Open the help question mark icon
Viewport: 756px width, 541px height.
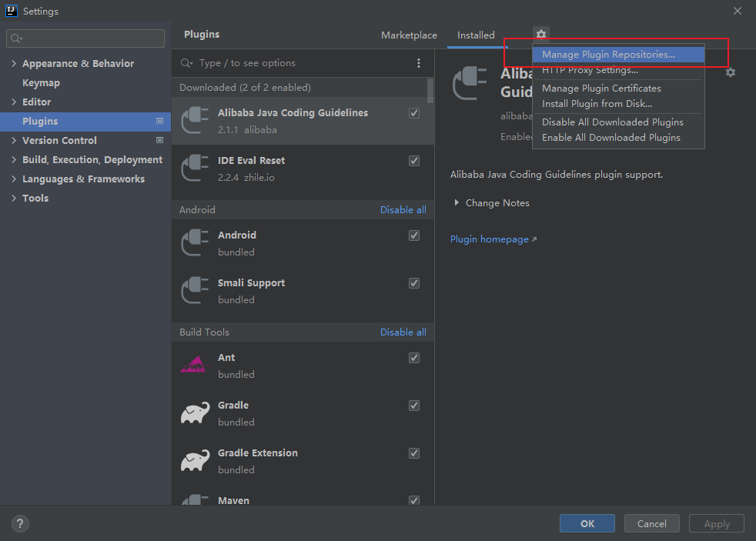(20, 524)
